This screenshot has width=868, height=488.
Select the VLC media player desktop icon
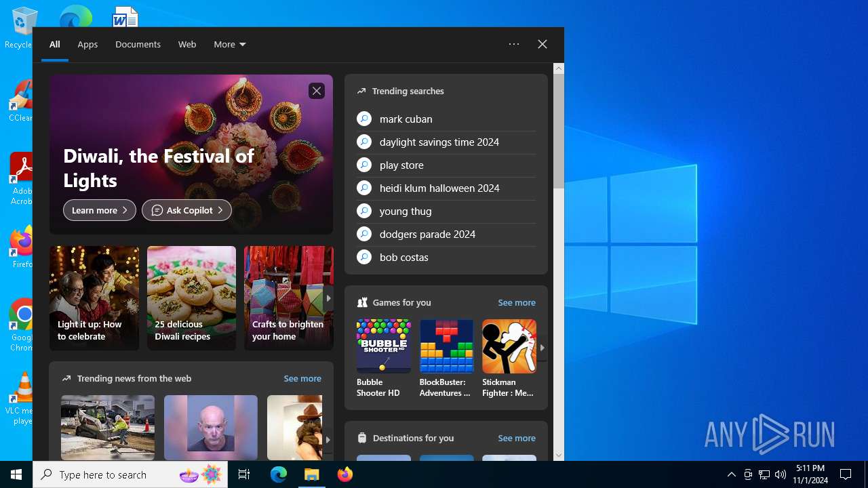tap(20, 399)
